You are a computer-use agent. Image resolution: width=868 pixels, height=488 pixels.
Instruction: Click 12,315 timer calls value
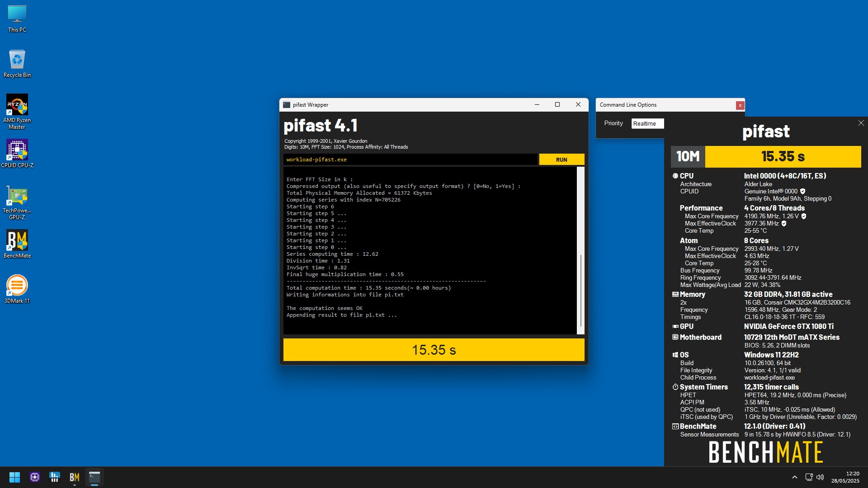(771, 387)
